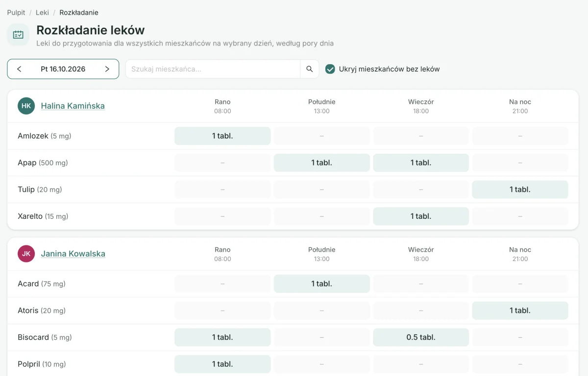Image resolution: width=588 pixels, height=376 pixels.
Task: Click the Acard (75 mg) medication name
Action: pos(42,284)
